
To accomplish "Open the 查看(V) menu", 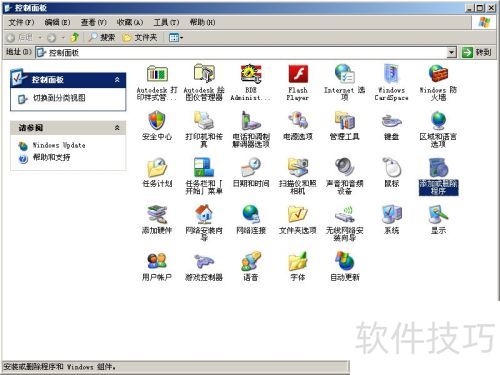I will coord(94,22).
